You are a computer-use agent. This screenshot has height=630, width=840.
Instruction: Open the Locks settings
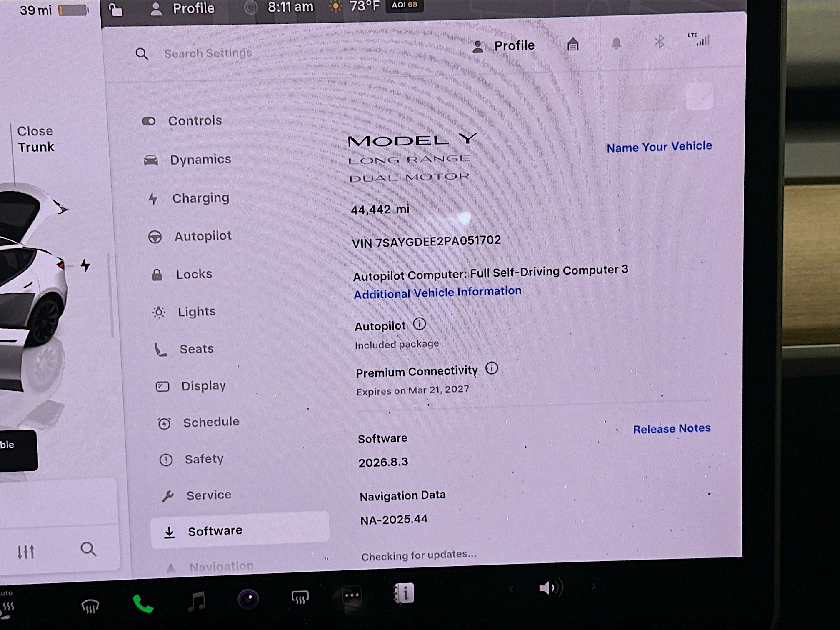[182, 275]
